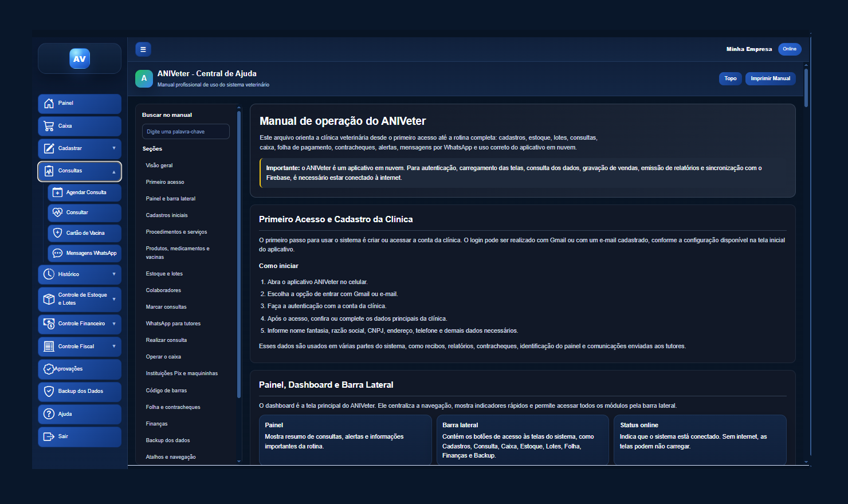This screenshot has width=848, height=504.
Task: Click the sections list scroll-down arrow
Action: (x=239, y=461)
